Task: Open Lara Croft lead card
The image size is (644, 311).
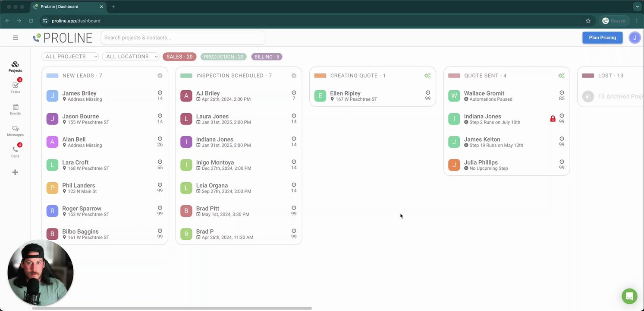Action: (x=105, y=165)
